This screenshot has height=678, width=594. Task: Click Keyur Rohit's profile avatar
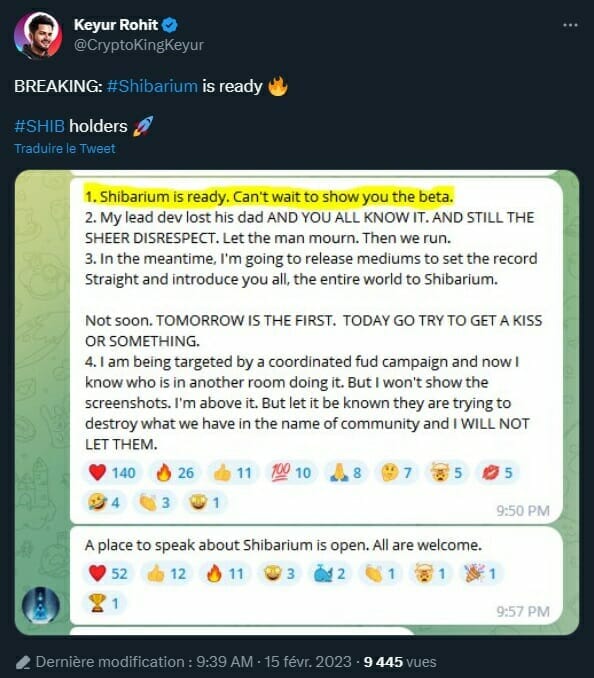click(x=38, y=35)
